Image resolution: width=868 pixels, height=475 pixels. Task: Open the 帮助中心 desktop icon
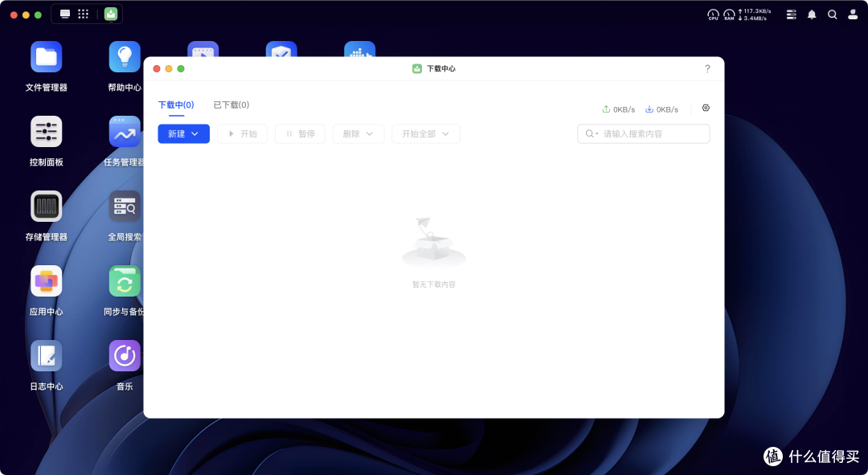125,57
